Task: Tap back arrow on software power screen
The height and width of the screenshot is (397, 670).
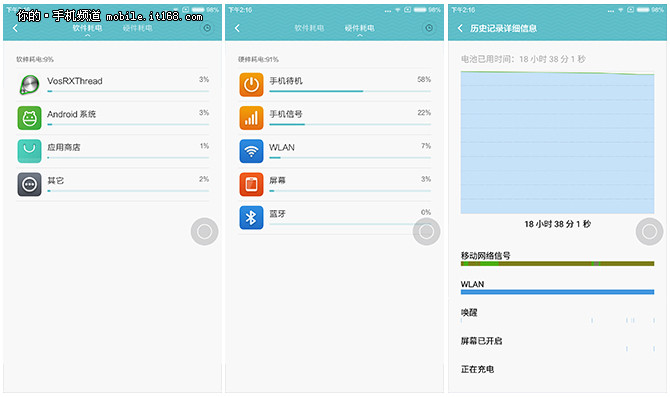Action: coord(15,28)
